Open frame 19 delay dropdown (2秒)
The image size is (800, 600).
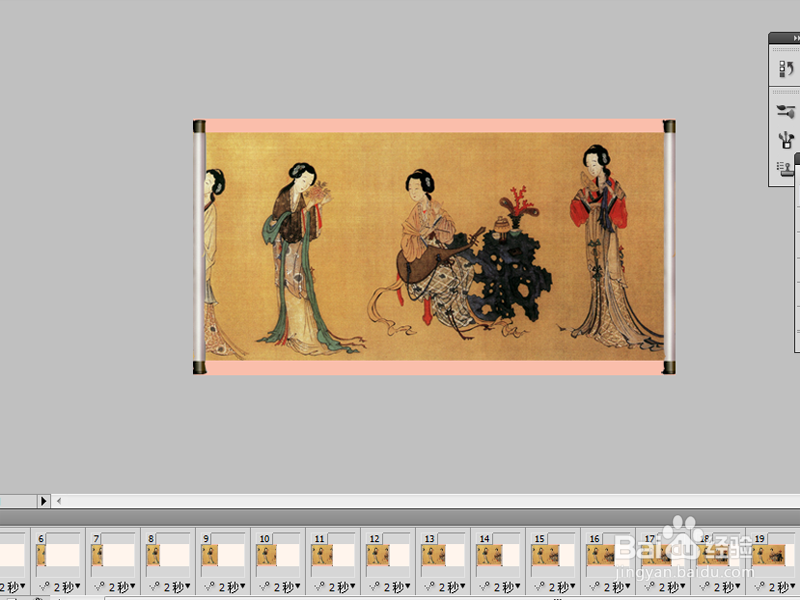(783, 587)
